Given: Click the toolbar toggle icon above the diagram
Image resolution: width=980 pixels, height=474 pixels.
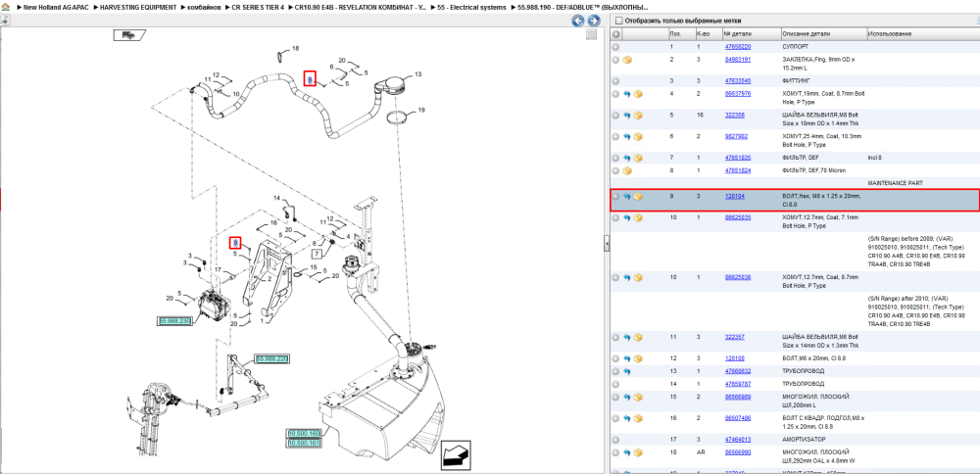Looking at the screenshot, I should click(x=4, y=21).
